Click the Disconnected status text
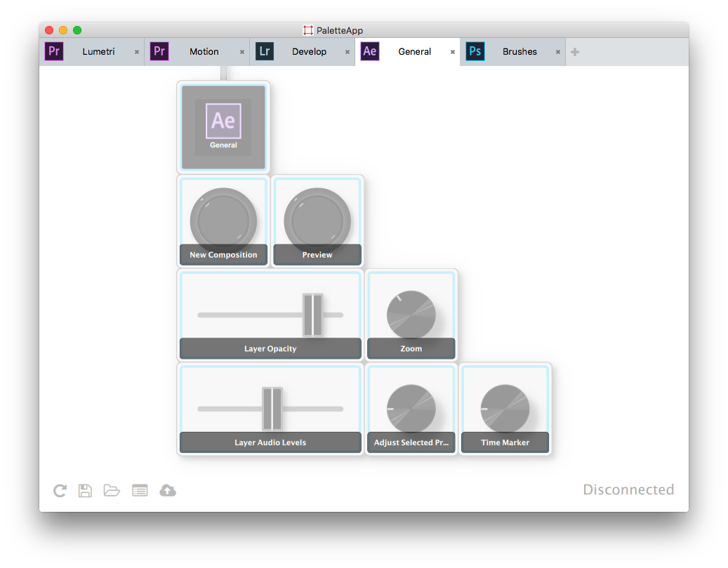The height and width of the screenshot is (568, 728). 628,489
